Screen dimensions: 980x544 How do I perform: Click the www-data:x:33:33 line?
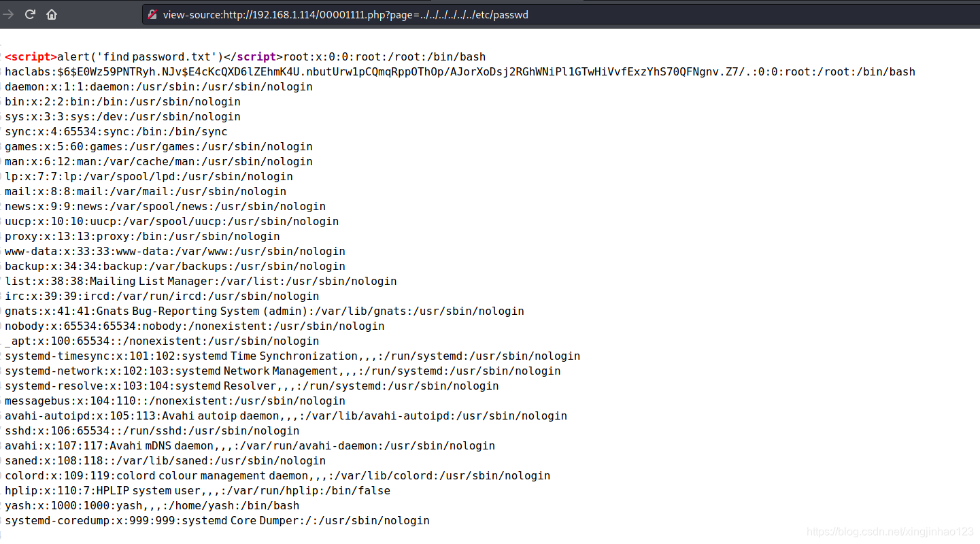point(175,252)
